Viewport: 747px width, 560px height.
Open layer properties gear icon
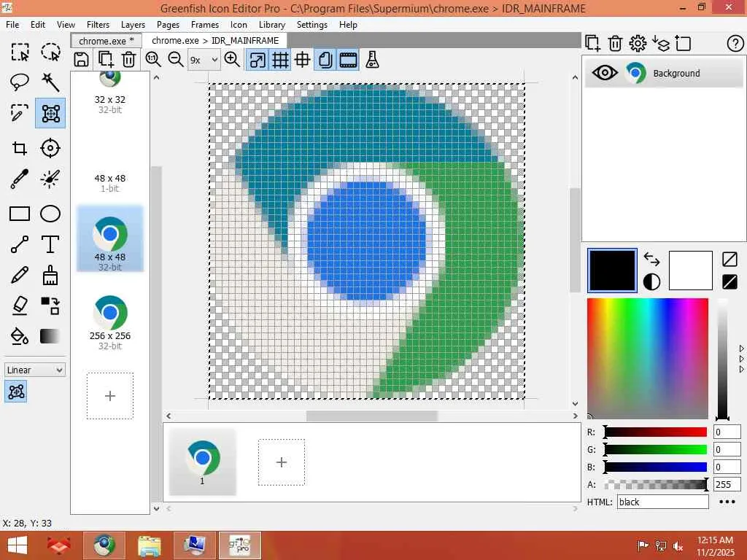pos(638,43)
